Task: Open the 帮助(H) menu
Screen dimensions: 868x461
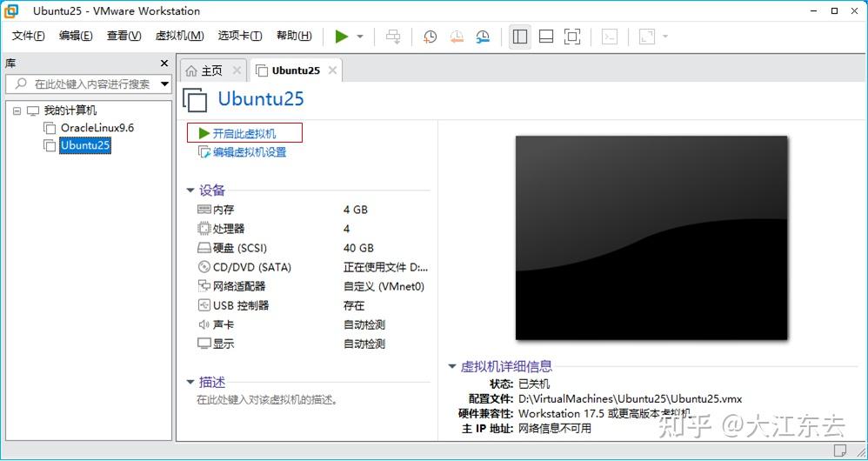Action: (294, 36)
